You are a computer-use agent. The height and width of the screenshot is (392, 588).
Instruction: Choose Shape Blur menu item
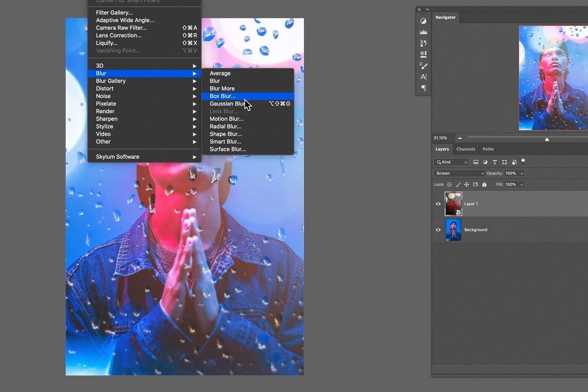pos(247,134)
